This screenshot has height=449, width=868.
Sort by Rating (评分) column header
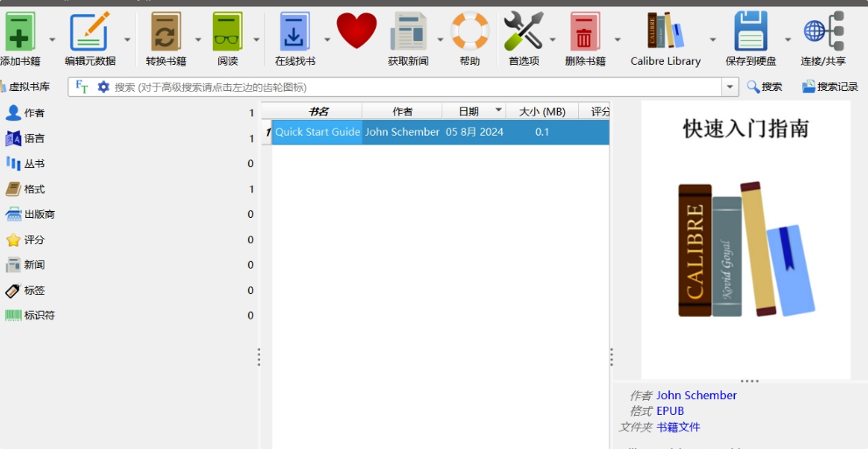[595, 111]
